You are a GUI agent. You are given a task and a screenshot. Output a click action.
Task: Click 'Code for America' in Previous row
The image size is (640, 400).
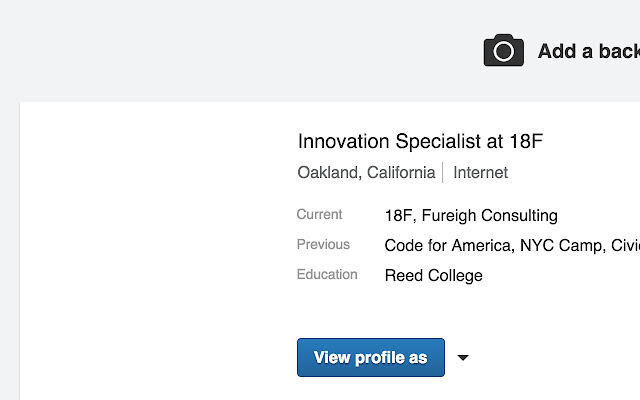(447, 245)
